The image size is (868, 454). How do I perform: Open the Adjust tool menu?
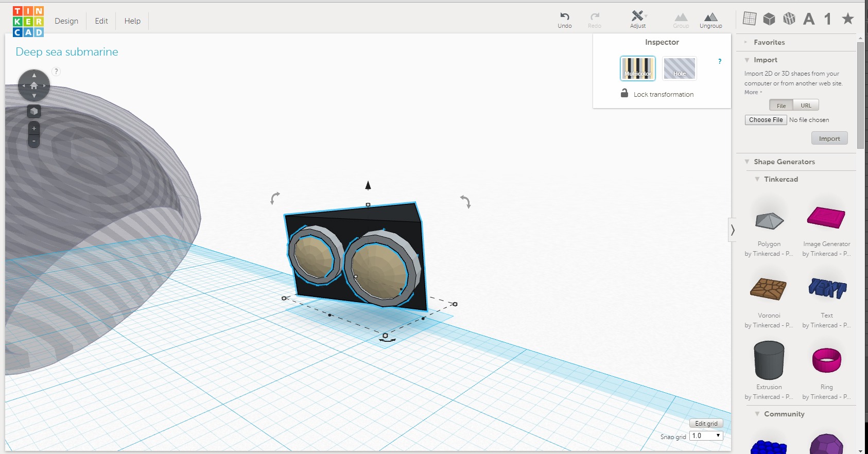tap(638, 20)
